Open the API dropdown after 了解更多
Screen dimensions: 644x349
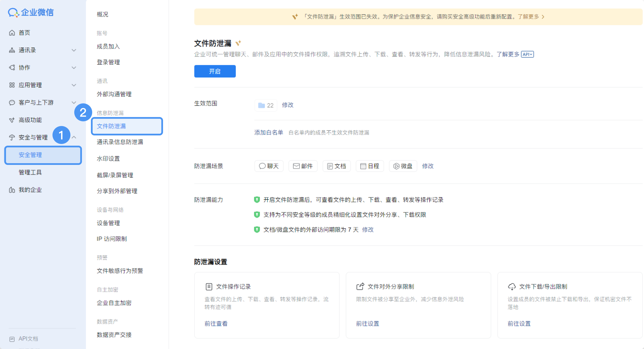pos(527,54)
